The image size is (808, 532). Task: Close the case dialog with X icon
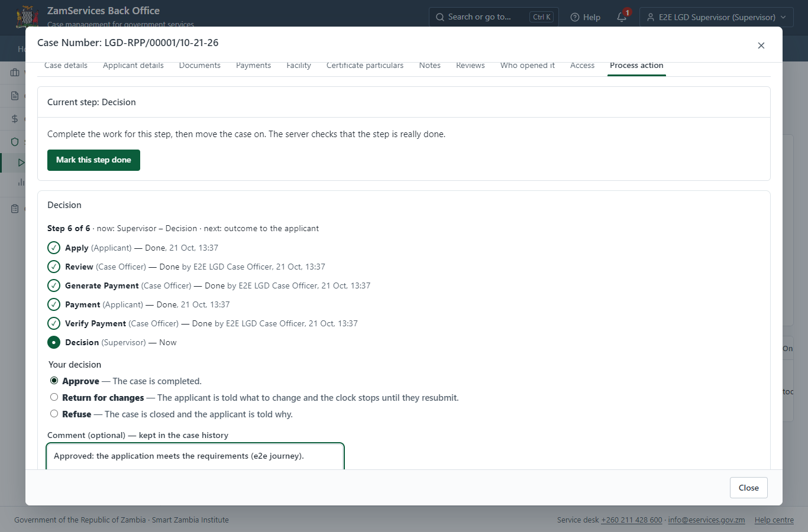[761, 46]
